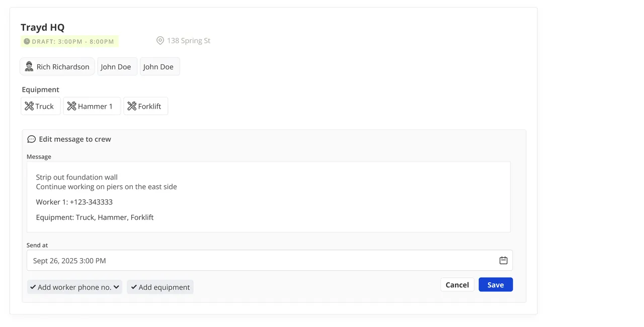Click the tools icon on Hammer 1 chip
The image size is (644, 327).
(x=71, y=106)
